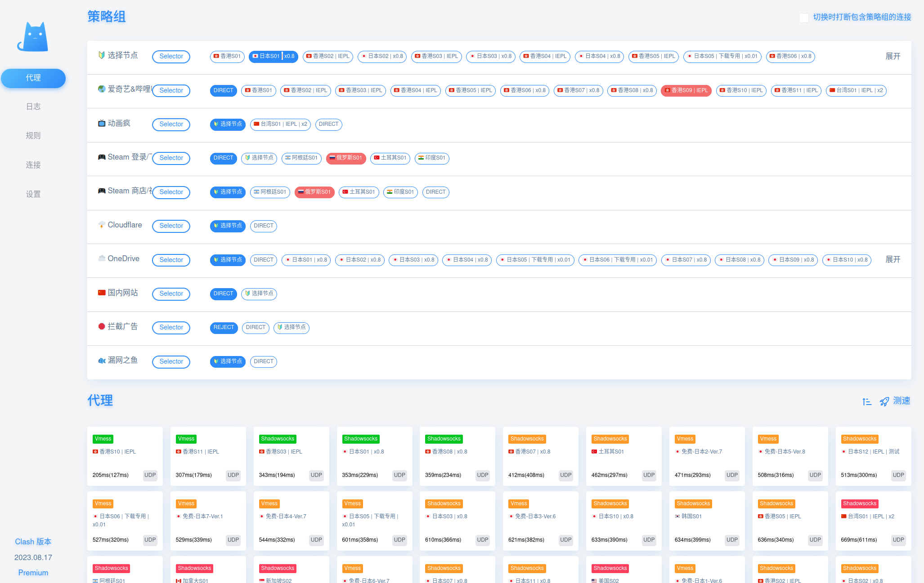Choose 香港S01 in the 选择节点 group
Viewport: 924px width, 583px height.
[x=227, y=56]
